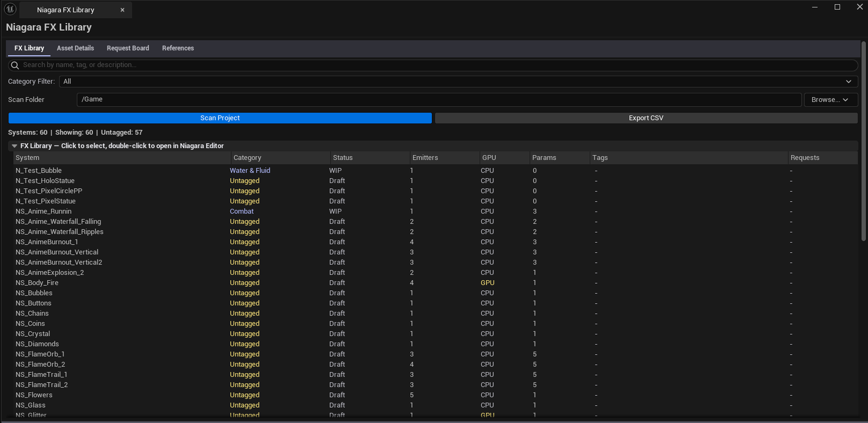Sort by the Tags column header
The width and height of the screenshot is (868, 423).
click(689, 158)
